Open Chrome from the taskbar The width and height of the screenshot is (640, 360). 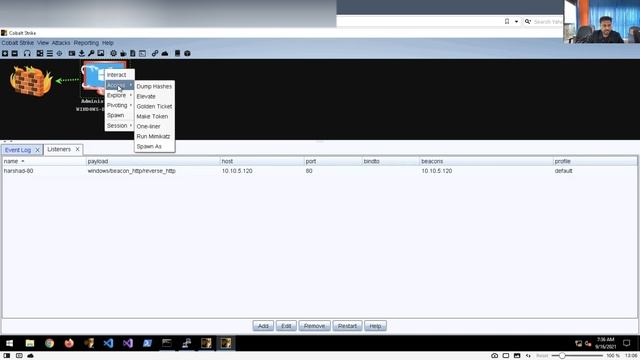pyautogui.click(x=49, y=343)
